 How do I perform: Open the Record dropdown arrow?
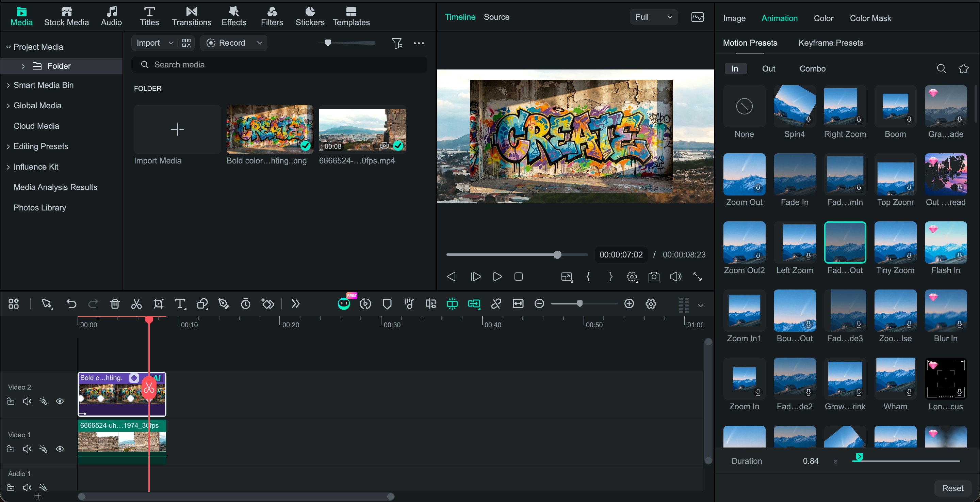tap(259, 43)
